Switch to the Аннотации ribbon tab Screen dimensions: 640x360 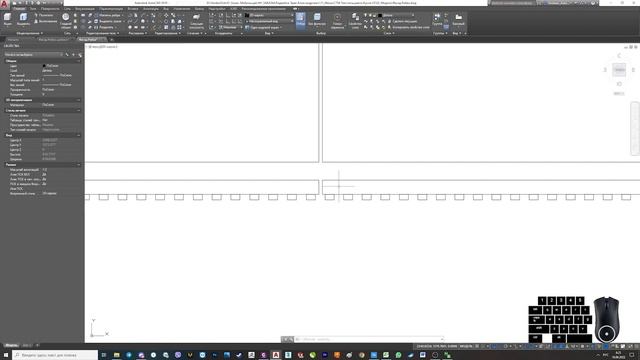151,9
